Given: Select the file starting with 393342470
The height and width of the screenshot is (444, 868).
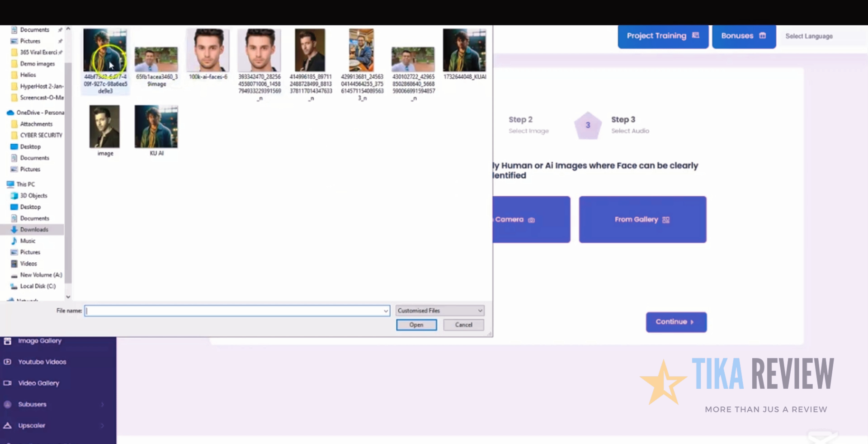Looking at the screenshot, I should (x=259, y=65).
